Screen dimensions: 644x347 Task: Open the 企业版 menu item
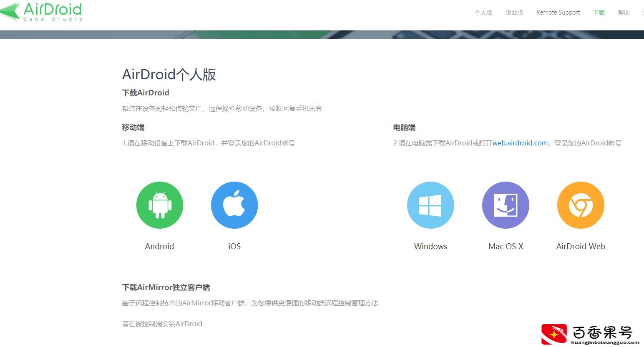514,12
